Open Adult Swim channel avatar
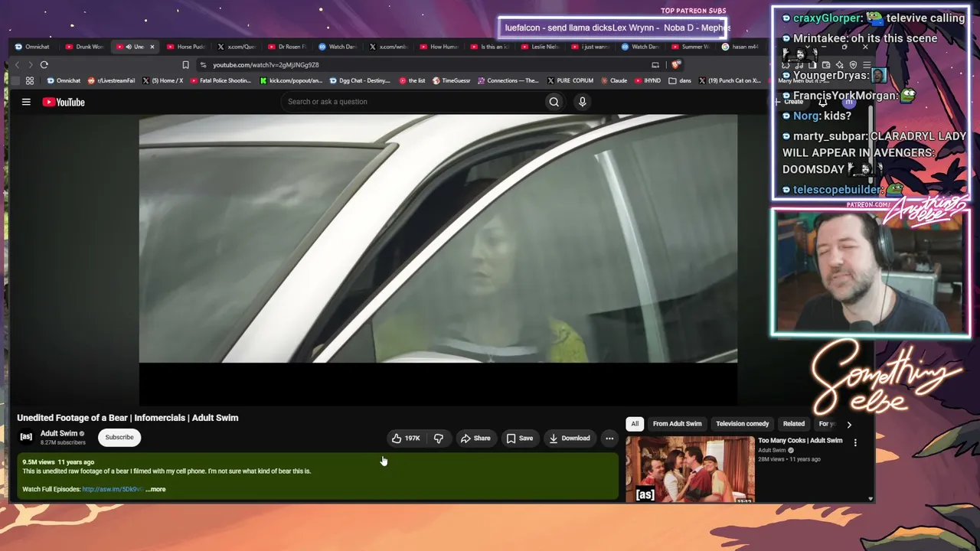This screenshot has width=980, height=551. click(26, 437)
